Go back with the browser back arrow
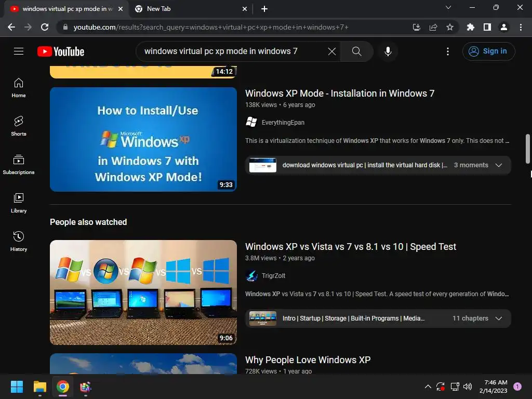 point(11,27)
